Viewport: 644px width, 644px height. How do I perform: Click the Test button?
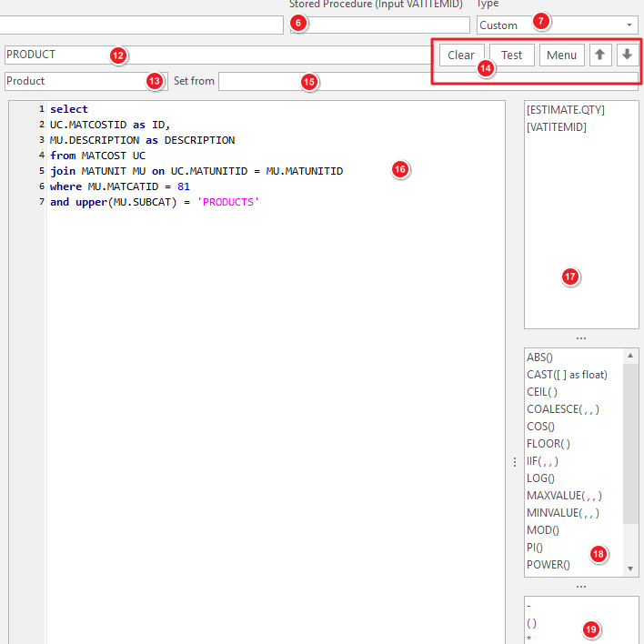click(x=512, y=55)
